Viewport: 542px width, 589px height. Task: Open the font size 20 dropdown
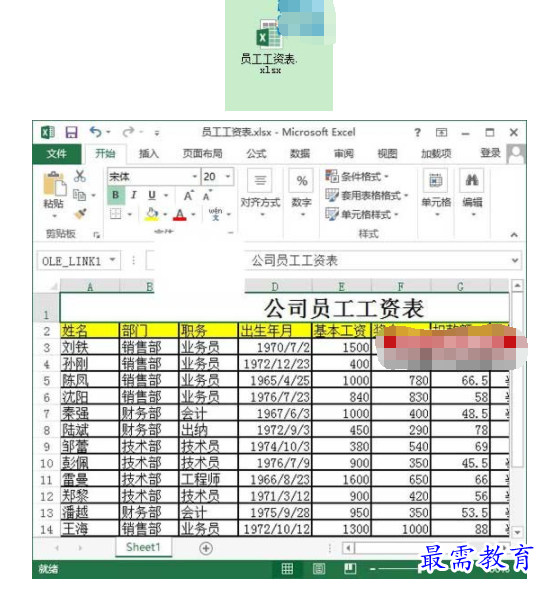228,176
